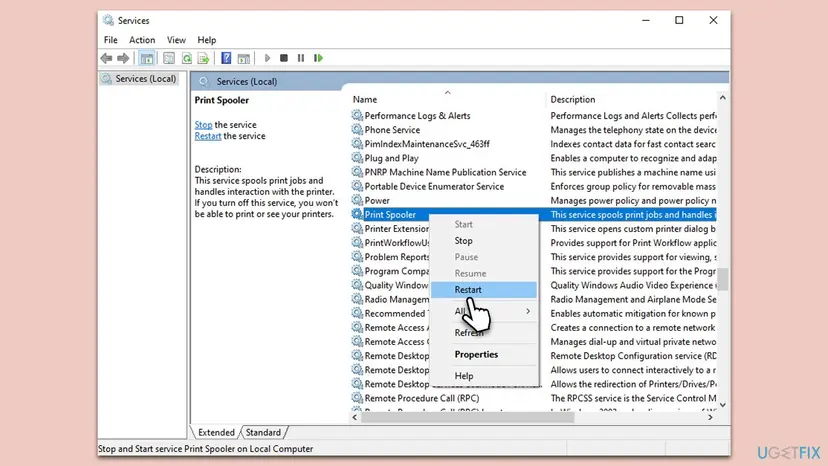Open the Properties toolbar icon
828x466 pixels.
pyautogui.click(x=169, y=58)
